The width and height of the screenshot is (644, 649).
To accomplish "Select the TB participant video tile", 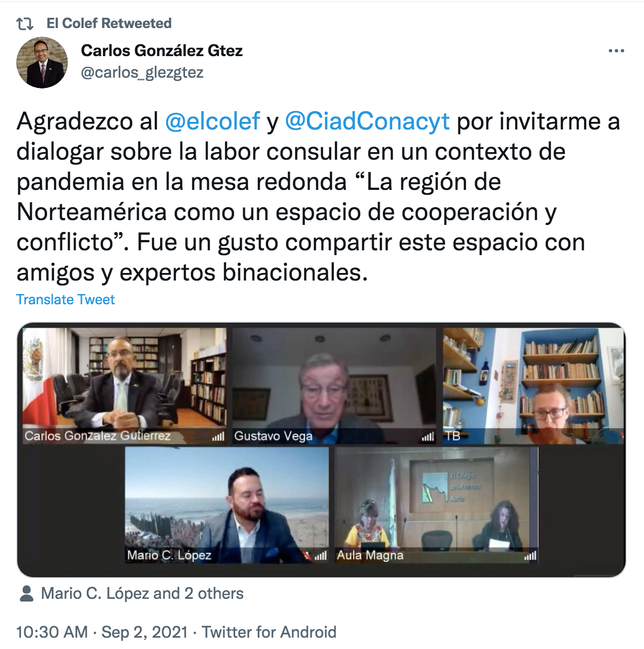I will tap(533, 386).
